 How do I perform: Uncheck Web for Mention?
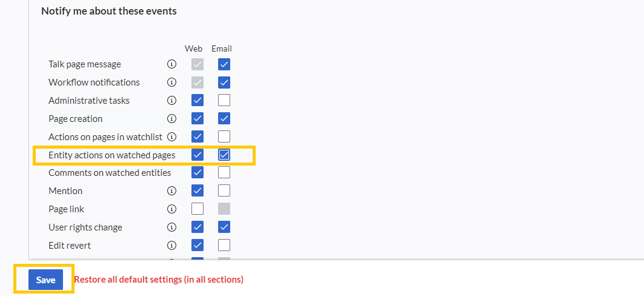click(x=198, y=190)
